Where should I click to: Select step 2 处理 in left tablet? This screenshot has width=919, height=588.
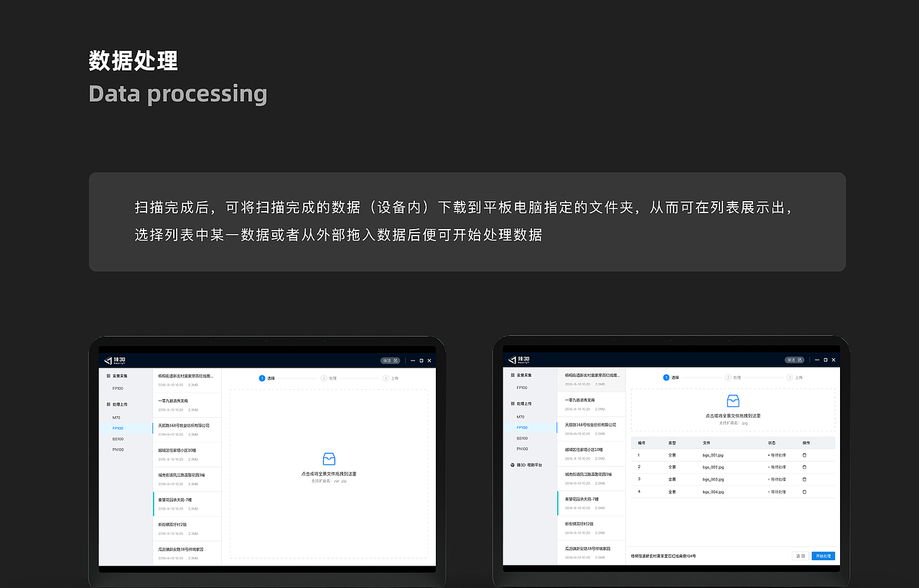click(329, 378)
